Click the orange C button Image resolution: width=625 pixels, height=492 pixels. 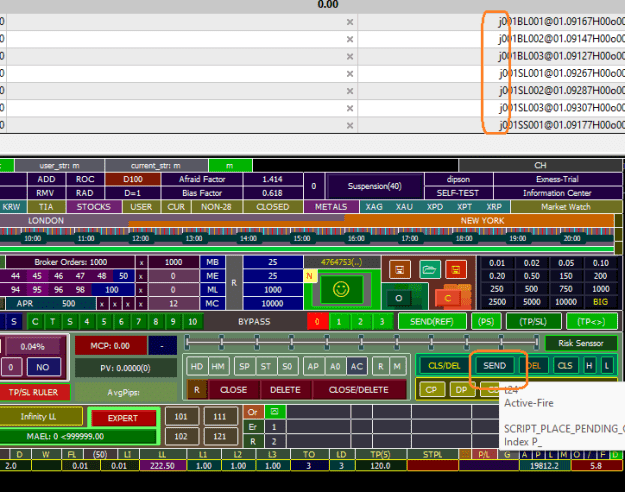[447, 298]
